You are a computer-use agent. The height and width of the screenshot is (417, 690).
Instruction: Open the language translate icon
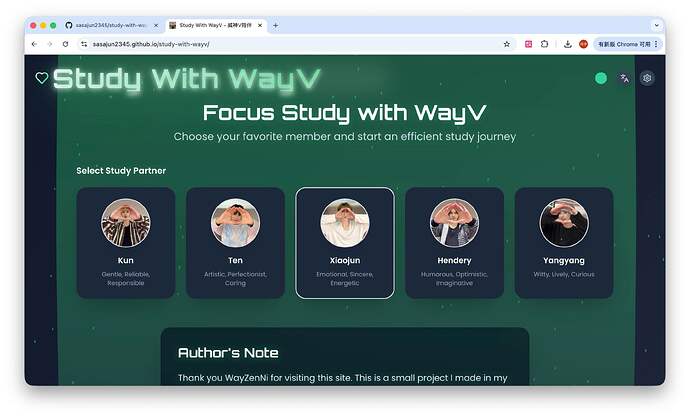click(624, 78)
